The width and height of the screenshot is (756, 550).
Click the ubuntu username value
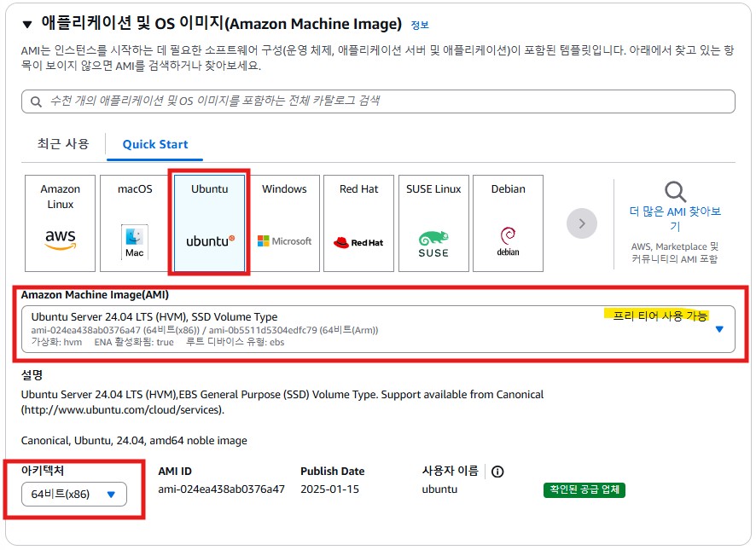click(x=439, y=489)
